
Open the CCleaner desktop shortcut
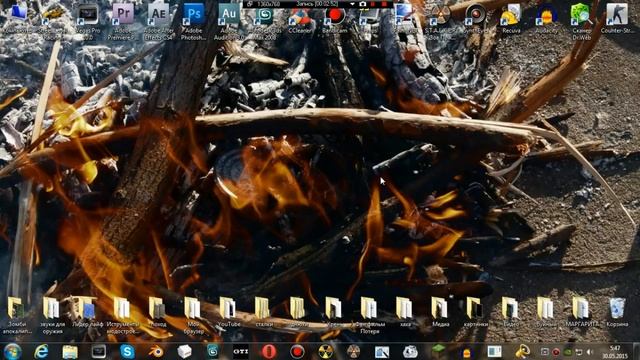click(300, 20)
